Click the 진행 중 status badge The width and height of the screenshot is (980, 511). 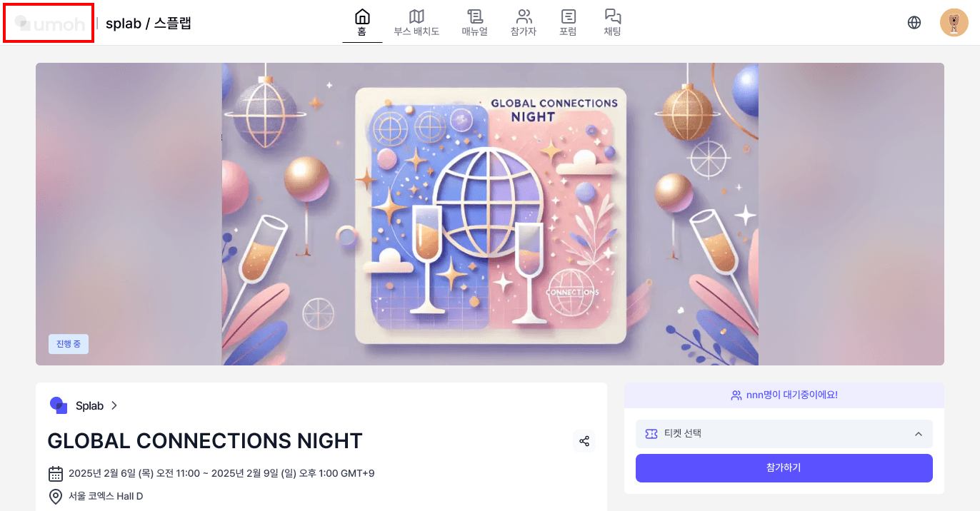69,344
